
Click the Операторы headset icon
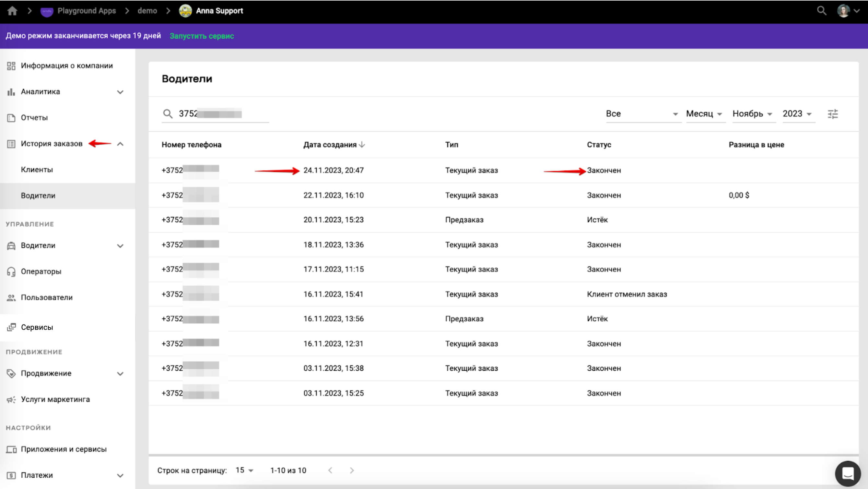pos(11,272)
